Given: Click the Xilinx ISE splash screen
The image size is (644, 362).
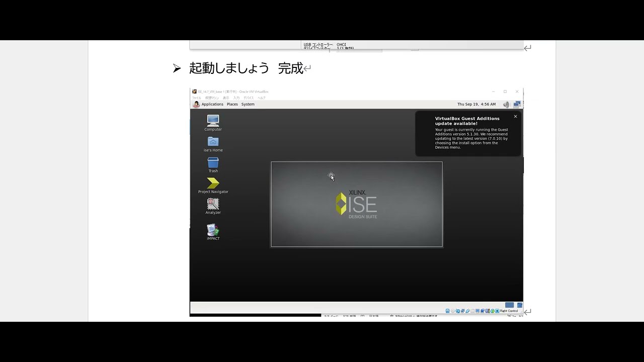Looking at the screenshot, I should pos(357,204).
